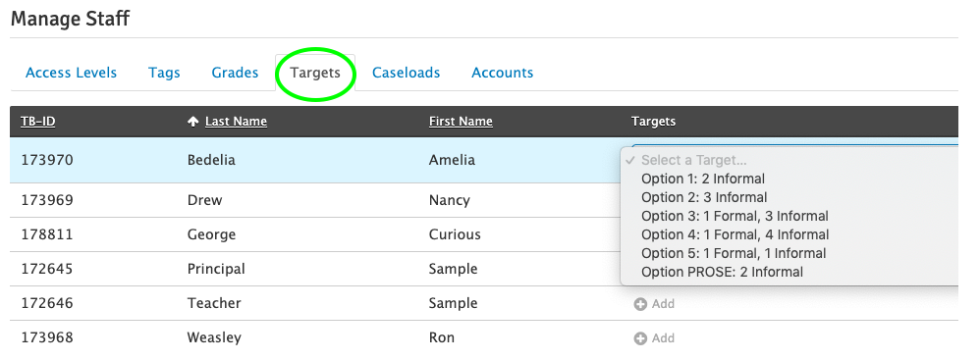Screen dimensions: 980x360
Task: Add a target for Ron Weasley
Action: [654, 338]
